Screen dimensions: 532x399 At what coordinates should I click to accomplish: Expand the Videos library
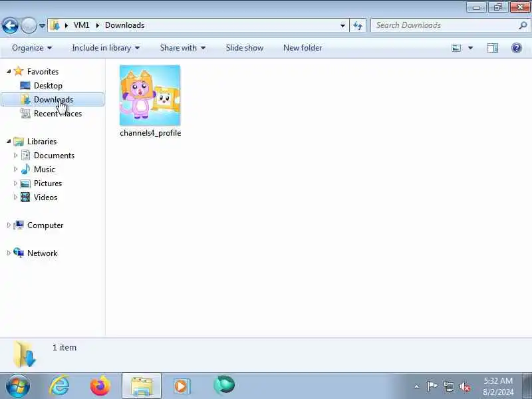pyautogui.click(x=15, y=197)
